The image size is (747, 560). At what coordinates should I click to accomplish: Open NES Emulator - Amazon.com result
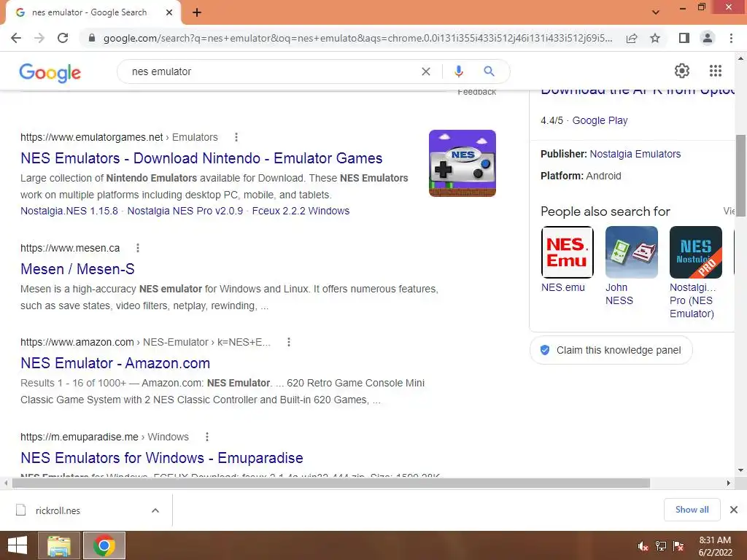[115, 363]
